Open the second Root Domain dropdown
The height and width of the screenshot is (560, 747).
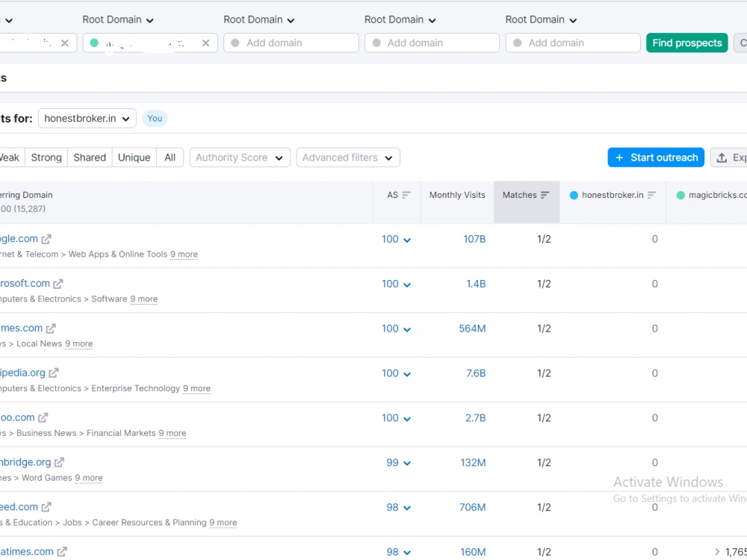click(x=118, y=19)
